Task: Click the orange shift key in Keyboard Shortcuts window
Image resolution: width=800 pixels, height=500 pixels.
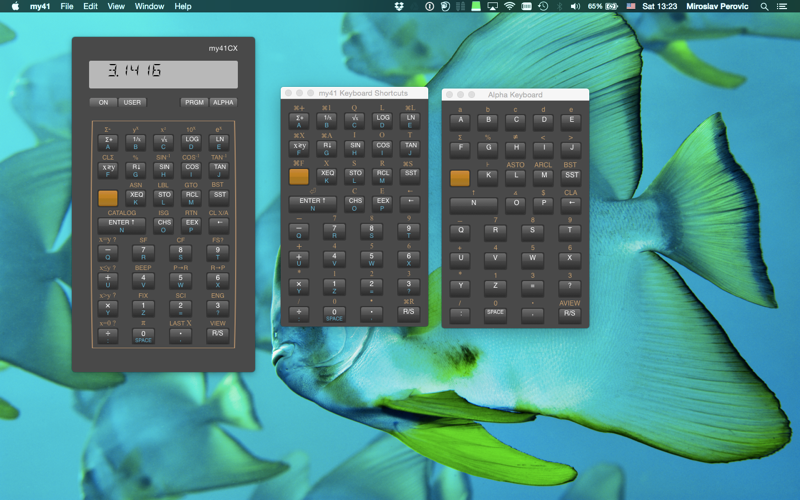Action: 298,177
